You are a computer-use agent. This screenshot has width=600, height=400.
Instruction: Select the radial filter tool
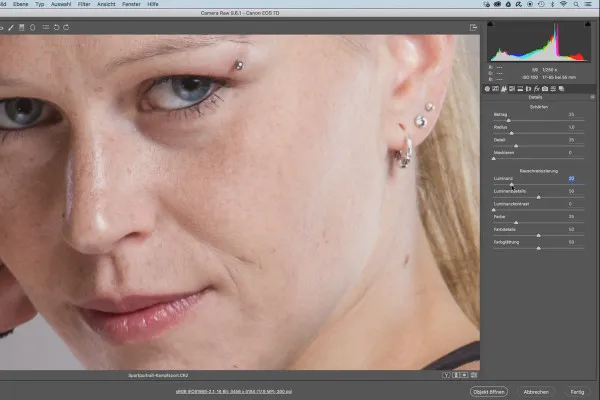coord(33,28)
